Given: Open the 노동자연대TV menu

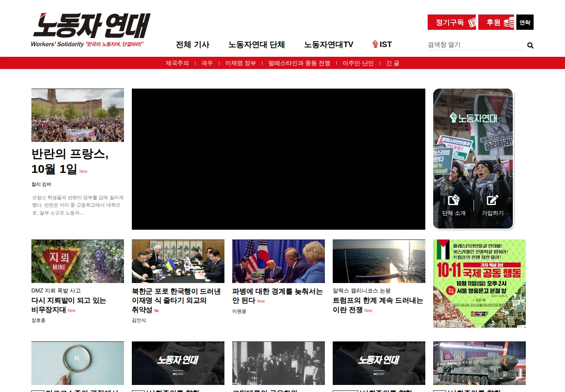Looking at the screenshot, I should 329,45.
